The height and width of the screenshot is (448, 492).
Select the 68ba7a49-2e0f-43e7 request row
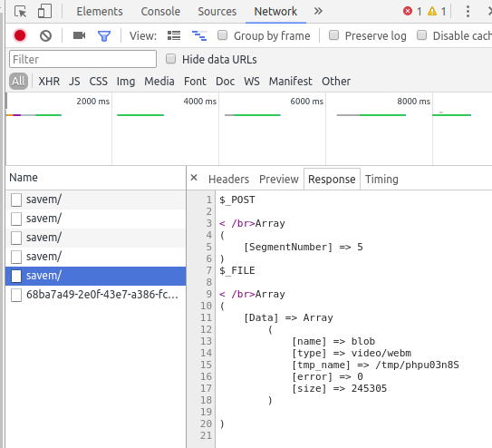96,295
